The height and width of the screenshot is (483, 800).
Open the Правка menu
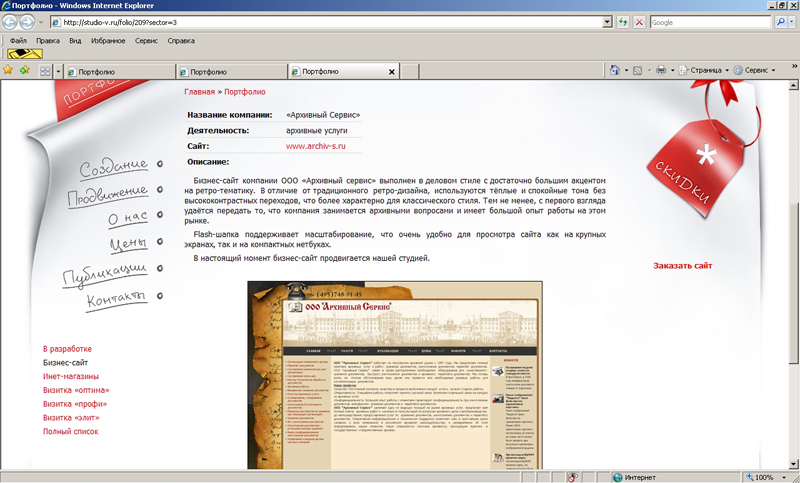point(48,41)
